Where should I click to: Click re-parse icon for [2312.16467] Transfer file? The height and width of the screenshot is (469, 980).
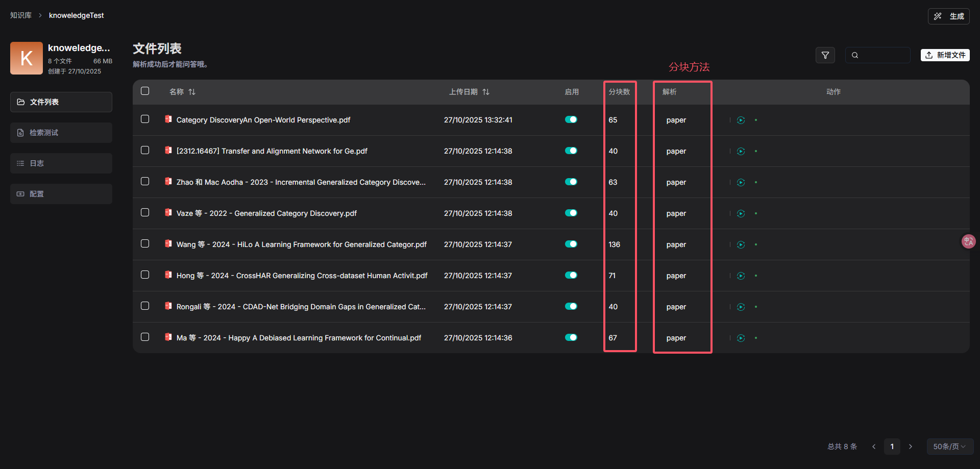[741, 152]
